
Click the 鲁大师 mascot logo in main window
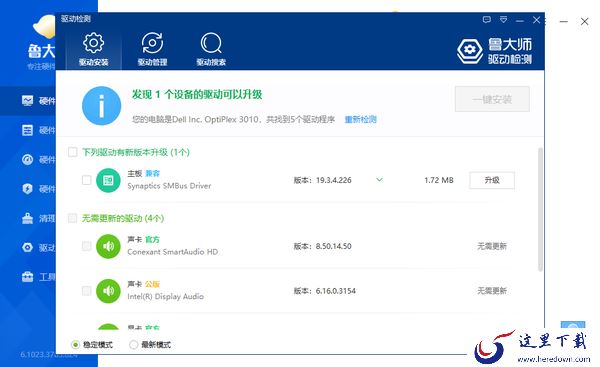(x=44, y=28)
